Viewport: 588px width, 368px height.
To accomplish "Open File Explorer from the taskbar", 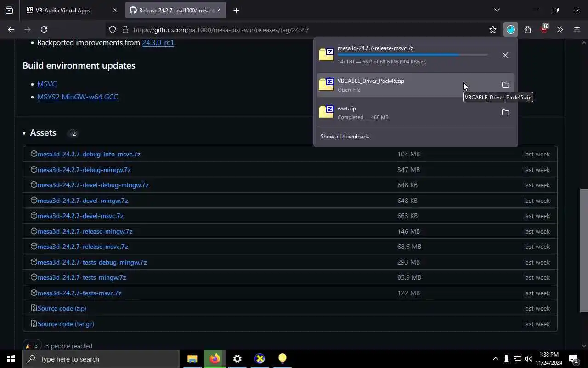I will (x=192, y=359).
